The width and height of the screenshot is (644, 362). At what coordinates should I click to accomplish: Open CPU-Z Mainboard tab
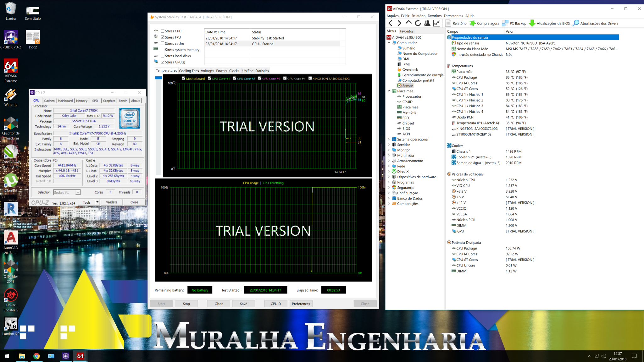65,101
